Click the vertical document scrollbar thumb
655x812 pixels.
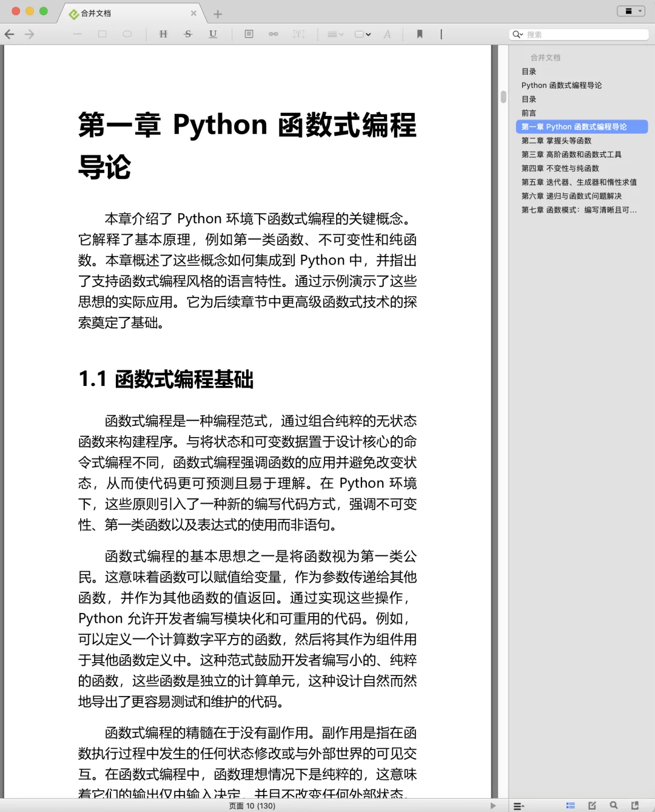click(503, 97)
